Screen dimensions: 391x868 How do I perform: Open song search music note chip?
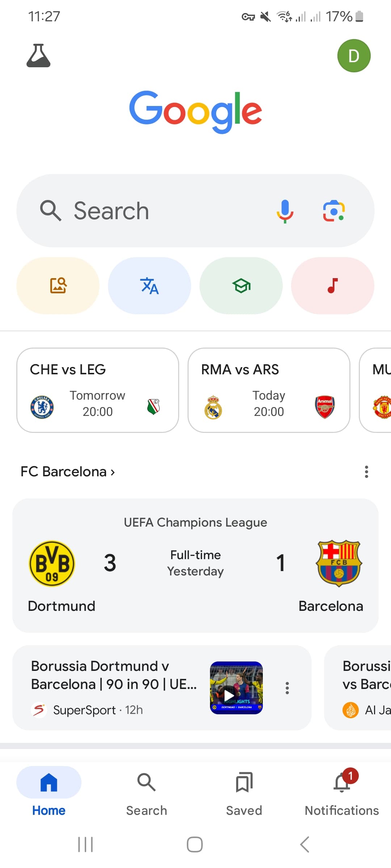pyautogui.click(x=333, y=285)
